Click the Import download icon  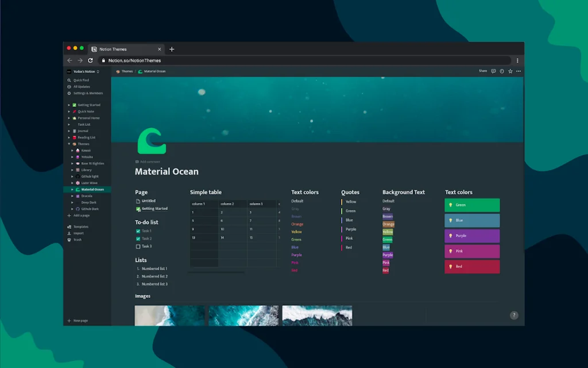tap(69, 233)
